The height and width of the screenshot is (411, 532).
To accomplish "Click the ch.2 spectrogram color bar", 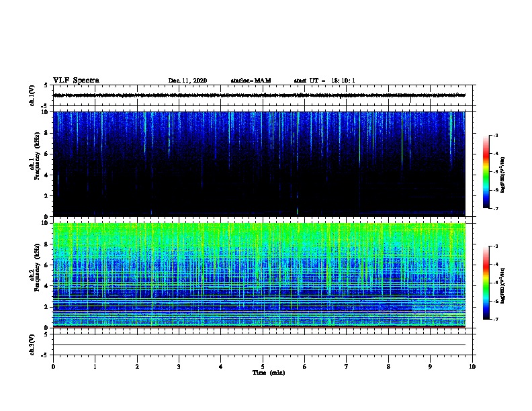I will tap(486, 283).
